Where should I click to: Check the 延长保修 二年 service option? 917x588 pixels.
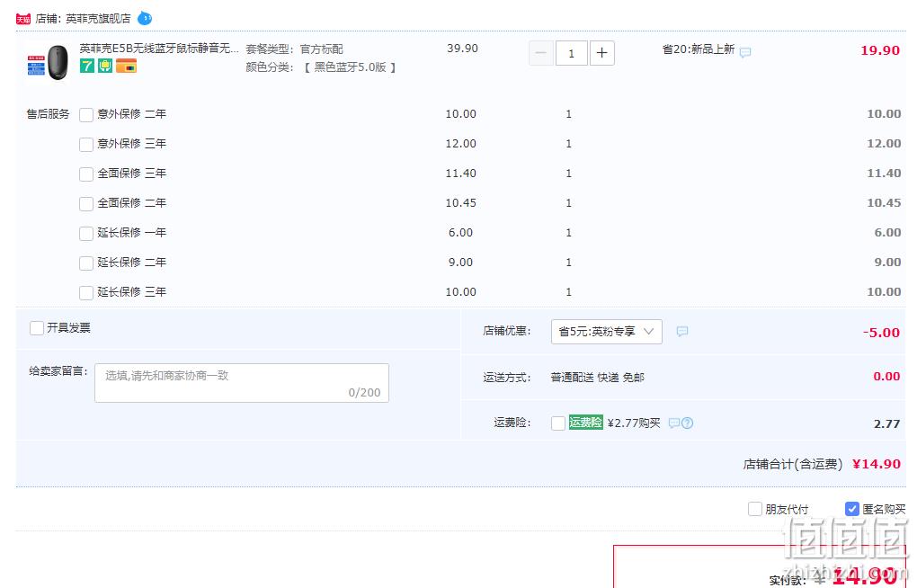point(86,263)
